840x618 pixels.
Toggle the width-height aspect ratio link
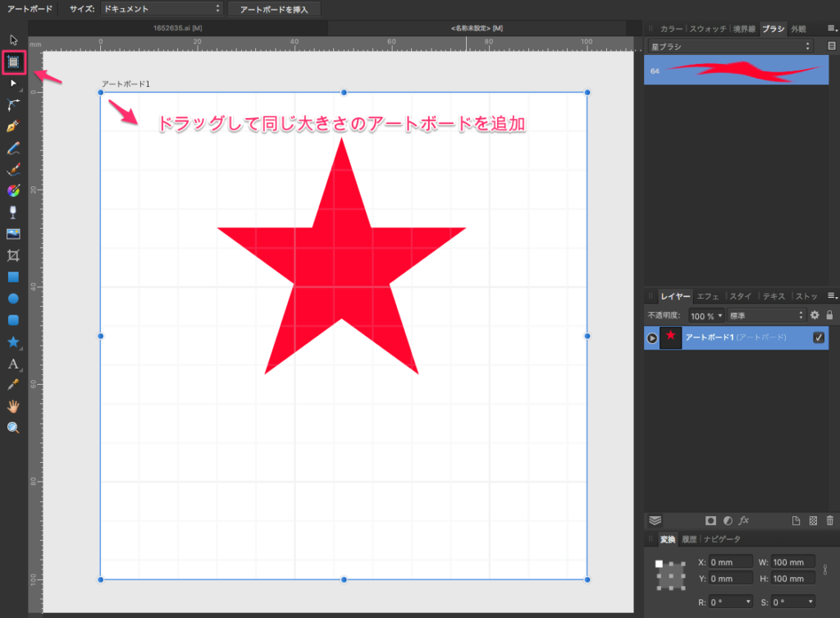(825, 570)
